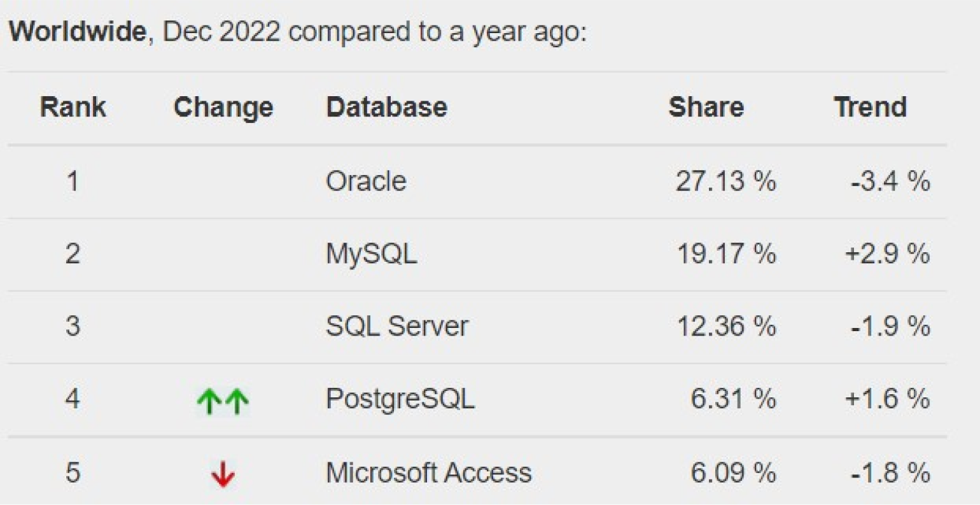
Task: Click MySQL's 19.17 % share value
Action: pos(726,254)
